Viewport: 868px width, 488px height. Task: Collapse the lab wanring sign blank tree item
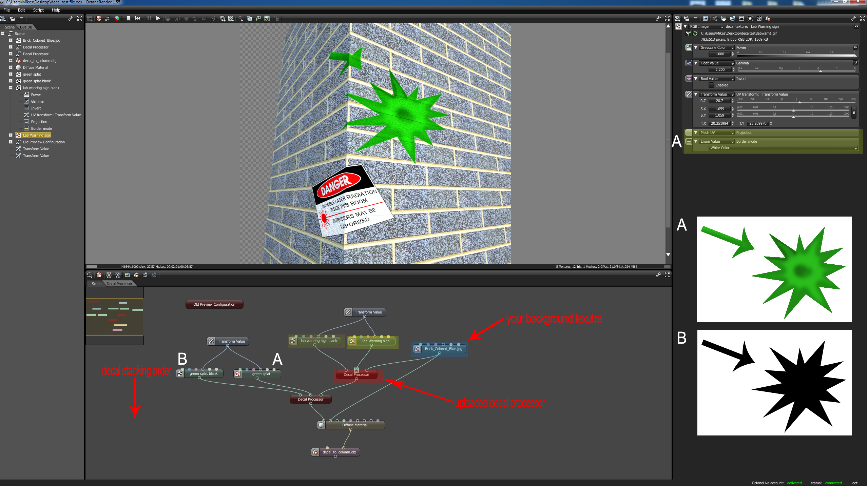pyautogui.click(x=11, y=88)
